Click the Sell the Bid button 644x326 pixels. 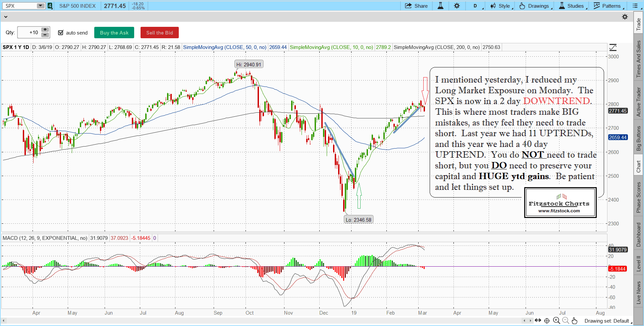159,33
